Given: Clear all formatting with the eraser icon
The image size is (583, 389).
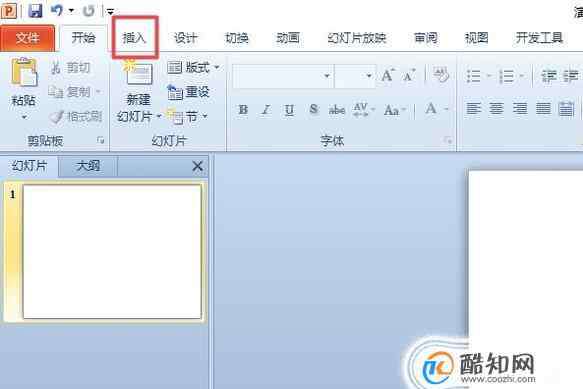Looking at the screenshot, I should [441, 75].
